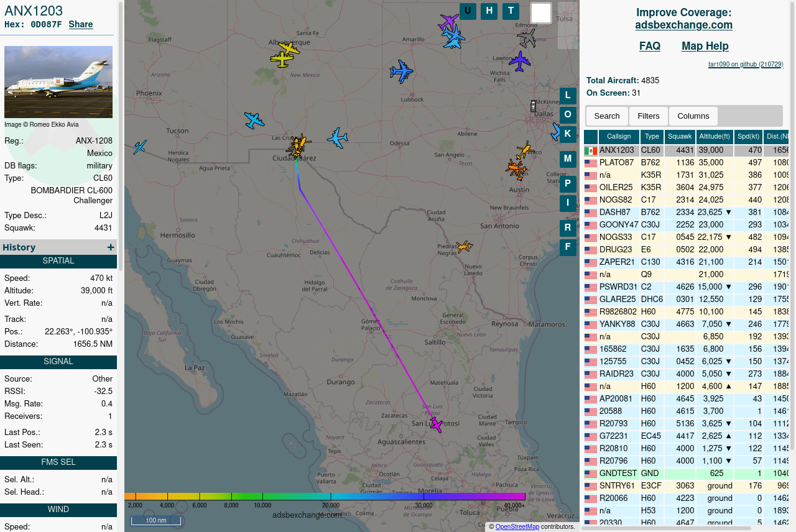
Task: Click the Mexican flag beside ANX1203
Action: click(591, 151)
